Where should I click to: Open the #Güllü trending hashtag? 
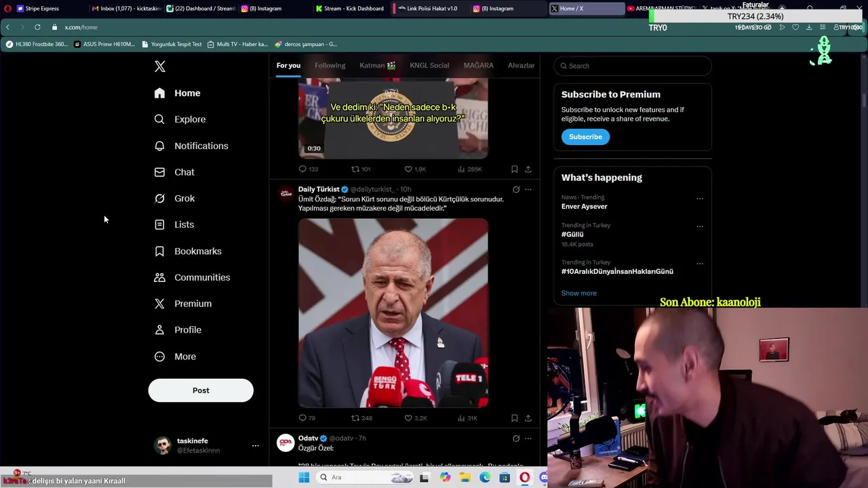pos(572,234)
